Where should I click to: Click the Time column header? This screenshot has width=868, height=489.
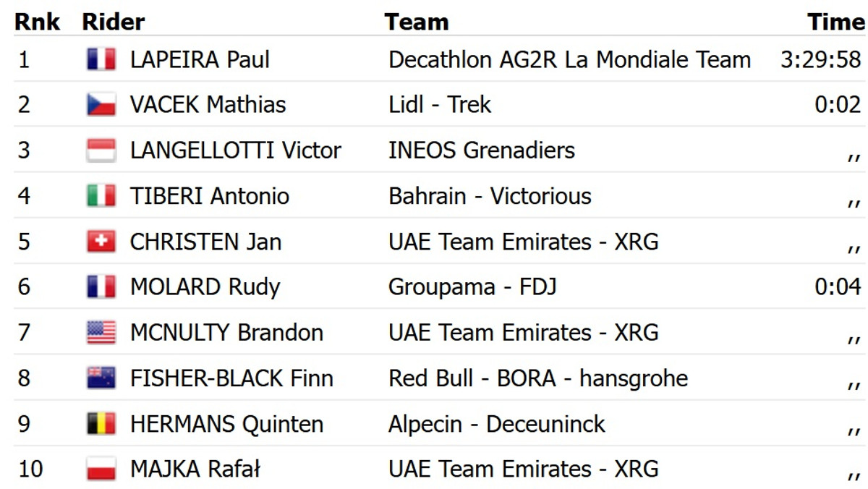(835, 22)
